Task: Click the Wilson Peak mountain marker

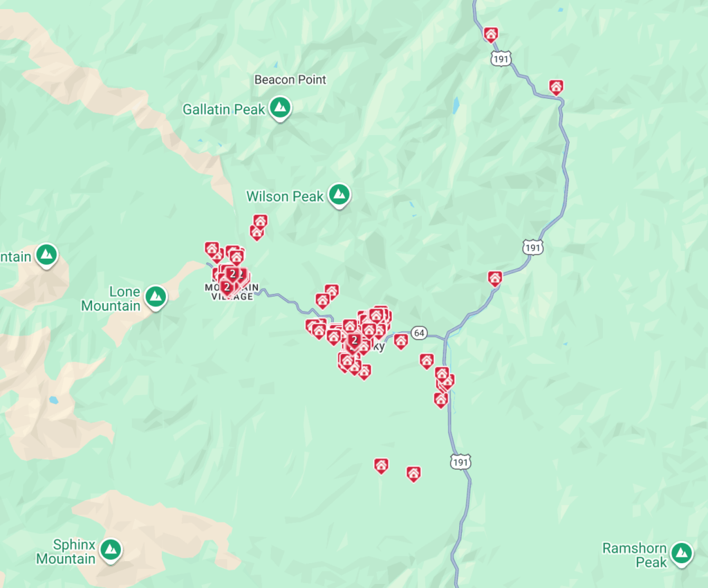Action: tap(339, 196)
